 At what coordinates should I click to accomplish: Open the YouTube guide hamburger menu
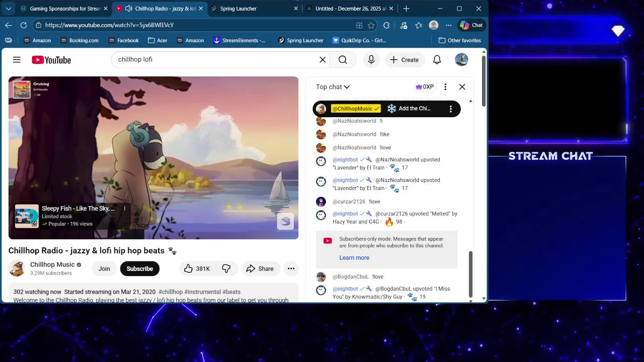[x=17, y=60]
